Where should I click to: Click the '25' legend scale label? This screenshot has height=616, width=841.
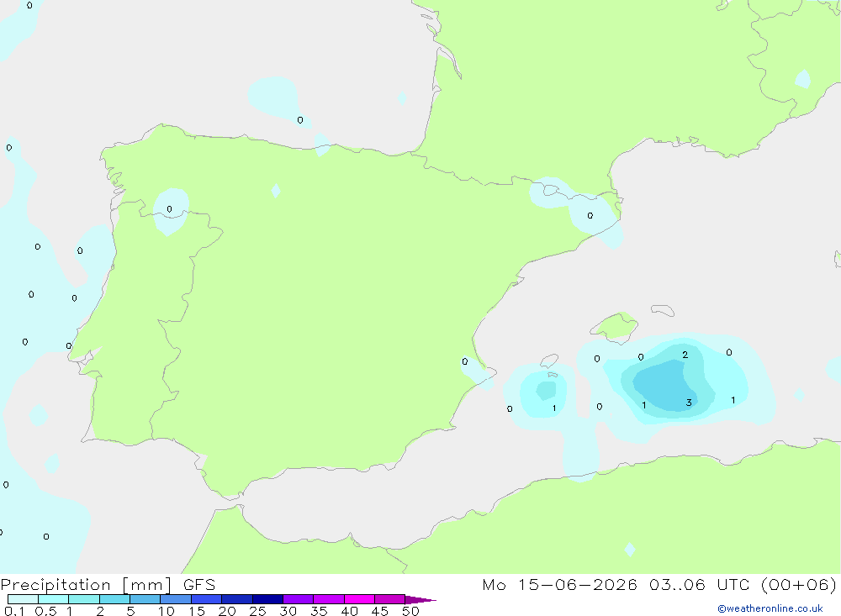pos(258,611)
